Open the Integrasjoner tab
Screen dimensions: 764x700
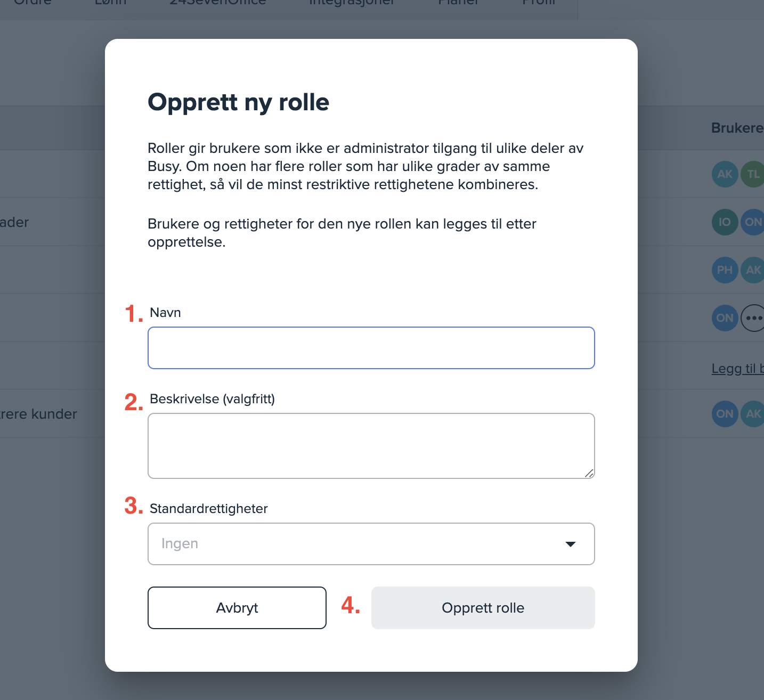point(352,3)
